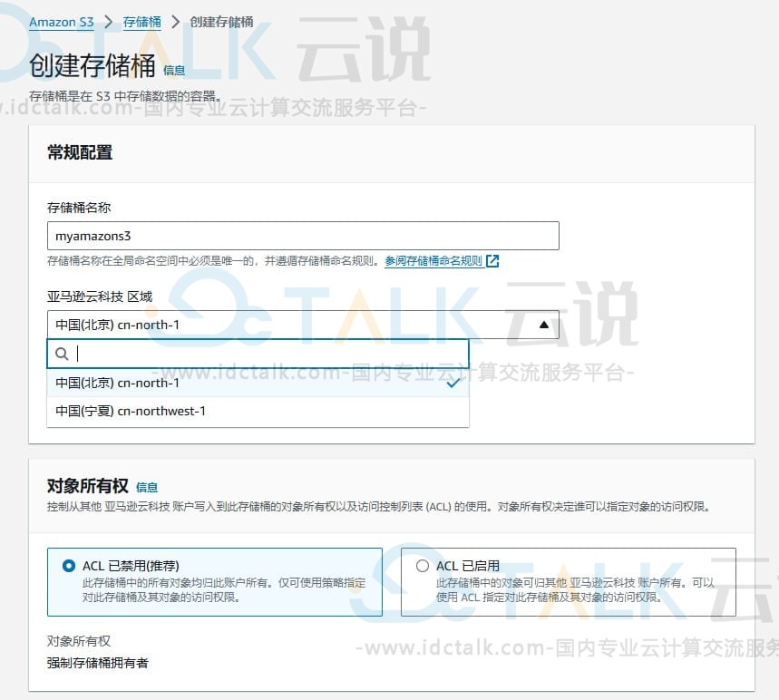Click external link icon after naming rules
This screenshot has width=779, height=700.
pos(492,261)
